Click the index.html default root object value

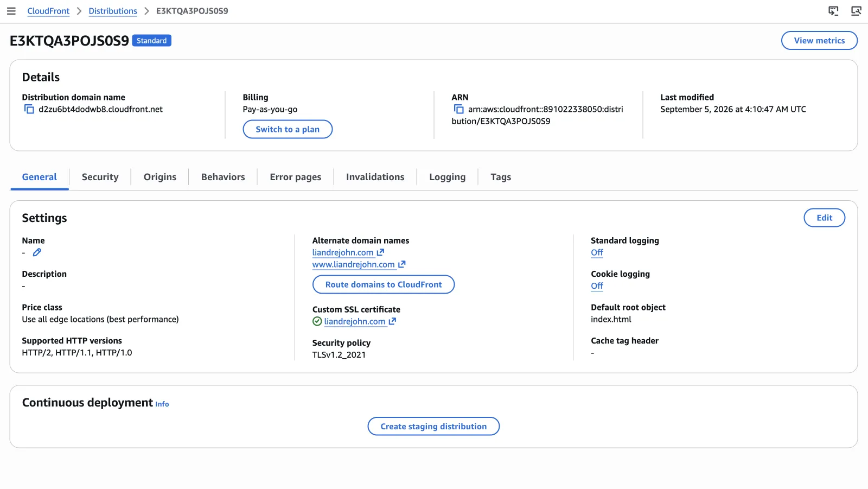pos(611,319)
